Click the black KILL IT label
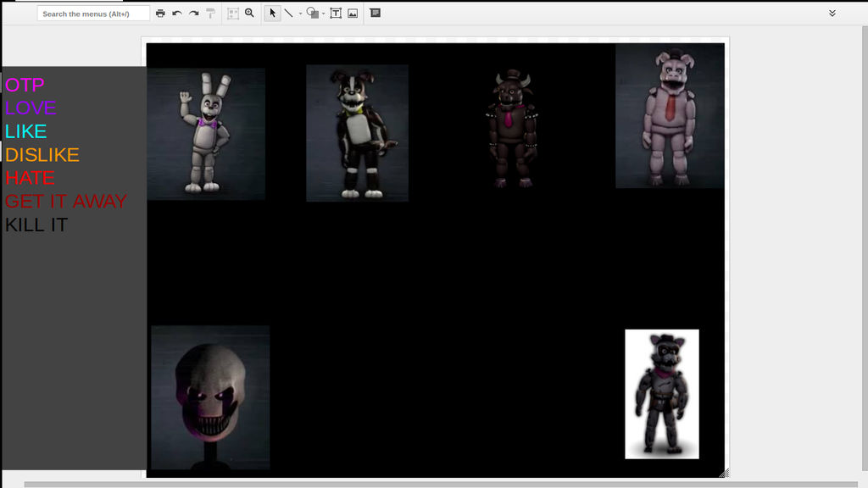 tap(36, 225)
